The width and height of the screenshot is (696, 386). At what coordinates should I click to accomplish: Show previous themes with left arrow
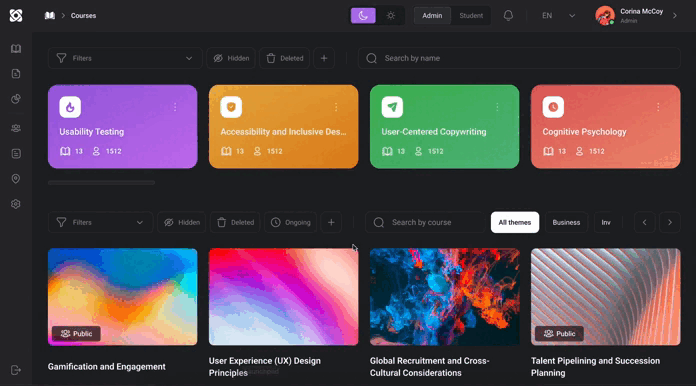pos(645,222)
